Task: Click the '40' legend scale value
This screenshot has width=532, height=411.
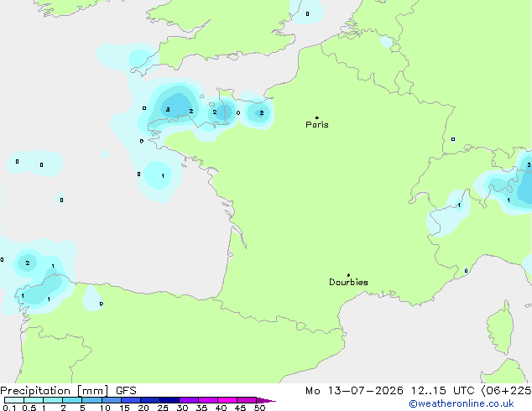Action: coord(221,408)
